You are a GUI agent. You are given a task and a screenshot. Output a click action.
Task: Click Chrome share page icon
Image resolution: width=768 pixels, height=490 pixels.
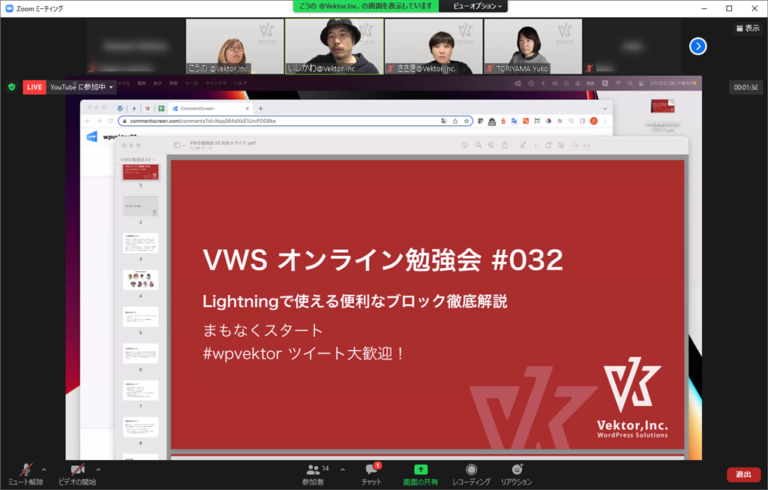pos(455,121)
